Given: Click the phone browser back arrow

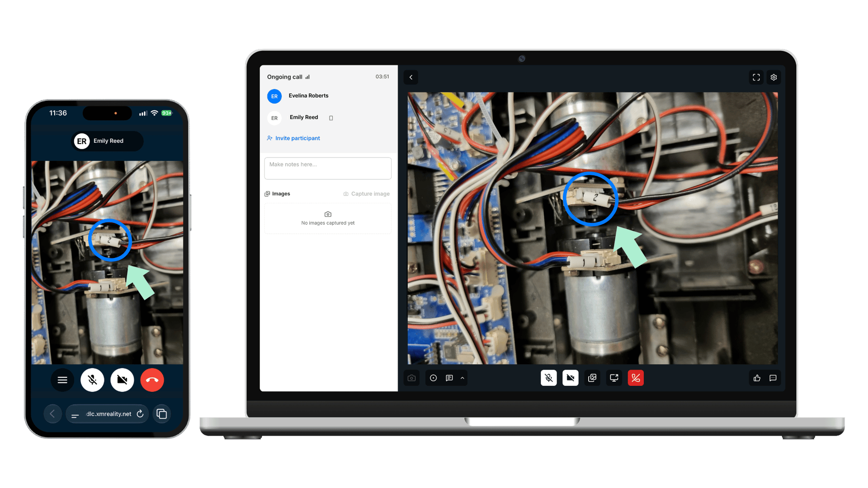Looking at the screenshot, I should (x=52, y=414).
